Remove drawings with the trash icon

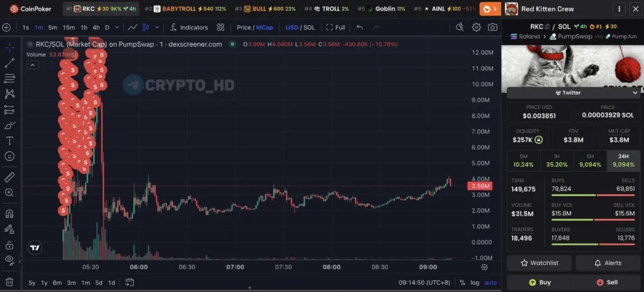click(10, 282)
